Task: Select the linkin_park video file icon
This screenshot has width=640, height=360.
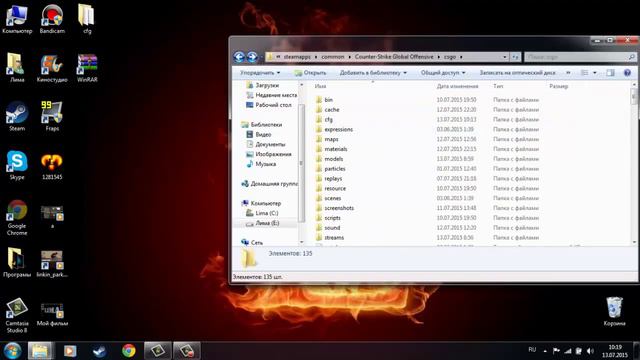Action: point(52,263)
